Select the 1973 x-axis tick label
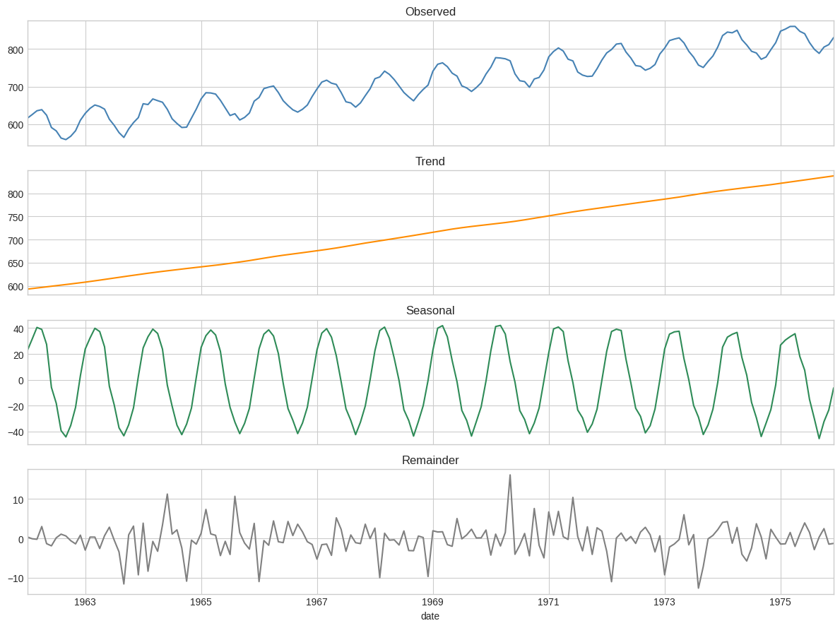This screenshot has height=628, width=840. [664, 602]
